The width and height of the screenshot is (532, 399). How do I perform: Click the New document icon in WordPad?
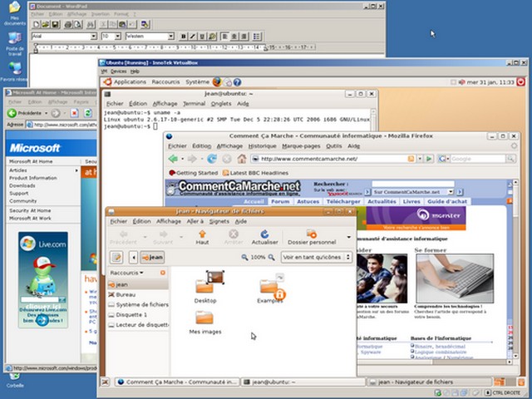click(x=37, y=24)
